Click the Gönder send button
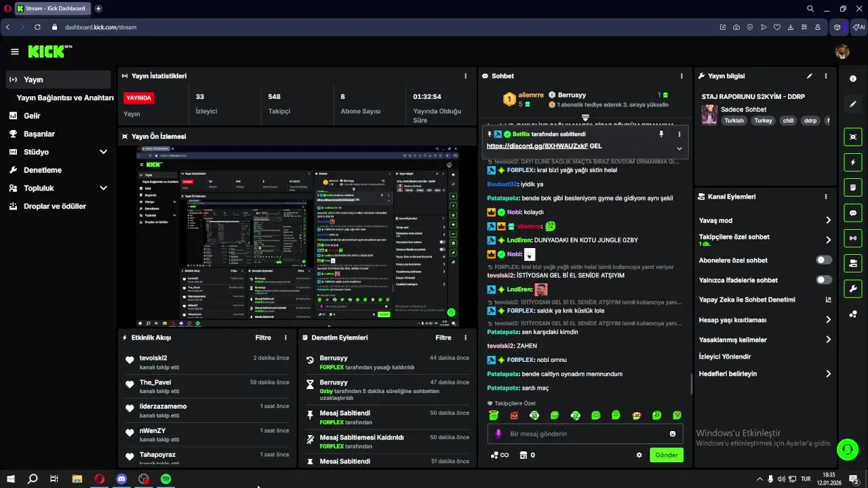 coord(666,455)
